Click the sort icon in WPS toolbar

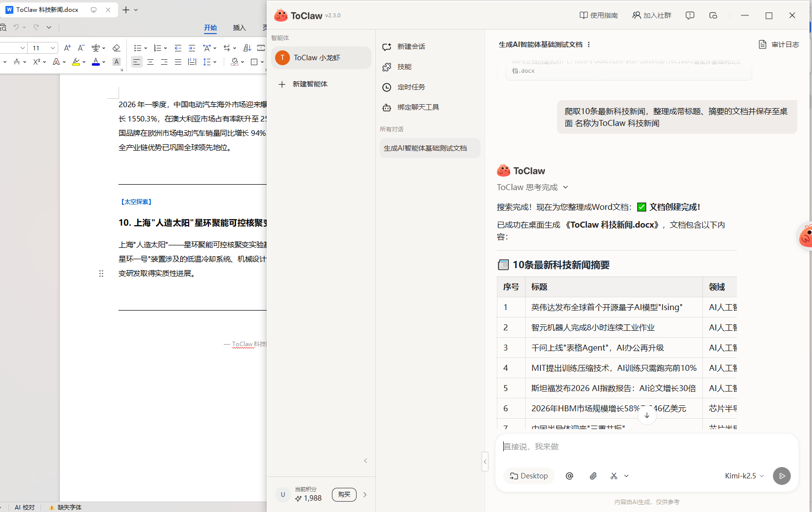tap(247, 48)
